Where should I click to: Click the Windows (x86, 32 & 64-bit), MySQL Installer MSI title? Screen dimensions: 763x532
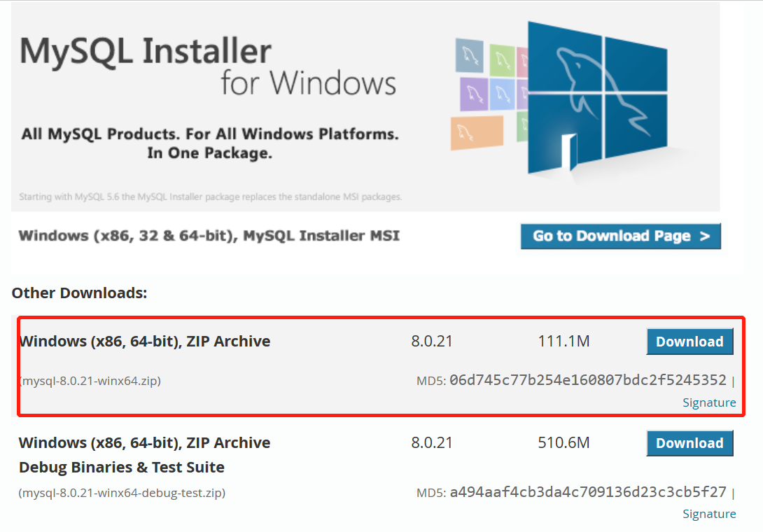click(x=209, y=236)
